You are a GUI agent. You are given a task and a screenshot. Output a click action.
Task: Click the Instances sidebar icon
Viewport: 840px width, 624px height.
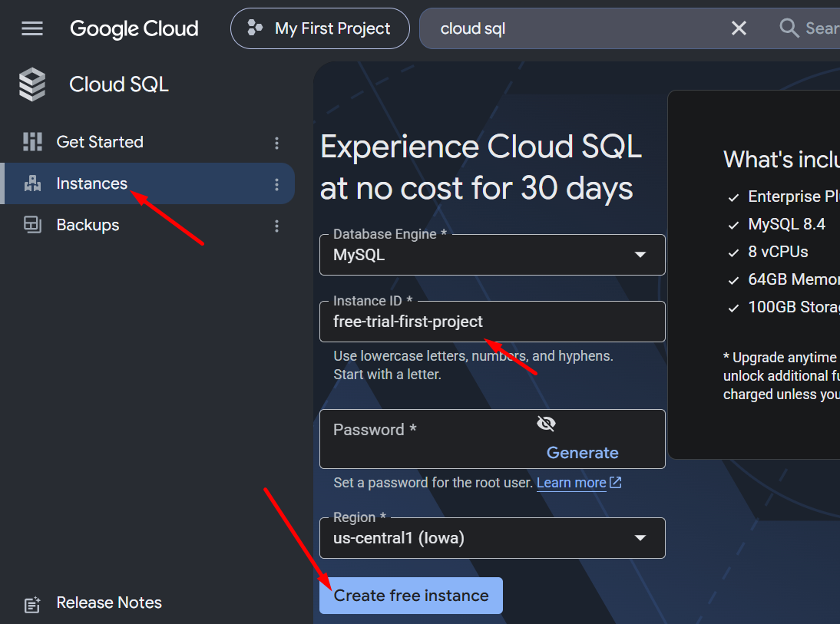pyautogui.click(x=33, y=183)
